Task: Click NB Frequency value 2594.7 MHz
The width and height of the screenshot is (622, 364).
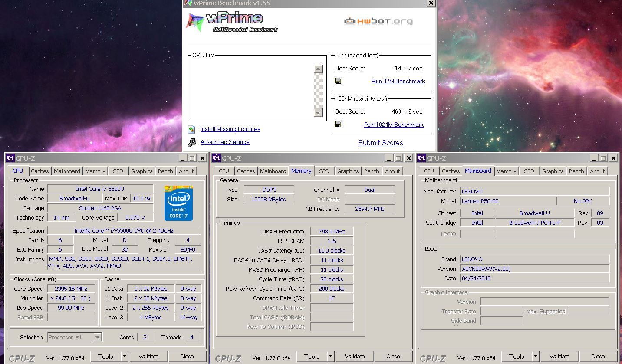Action: [x=370, y=209]
